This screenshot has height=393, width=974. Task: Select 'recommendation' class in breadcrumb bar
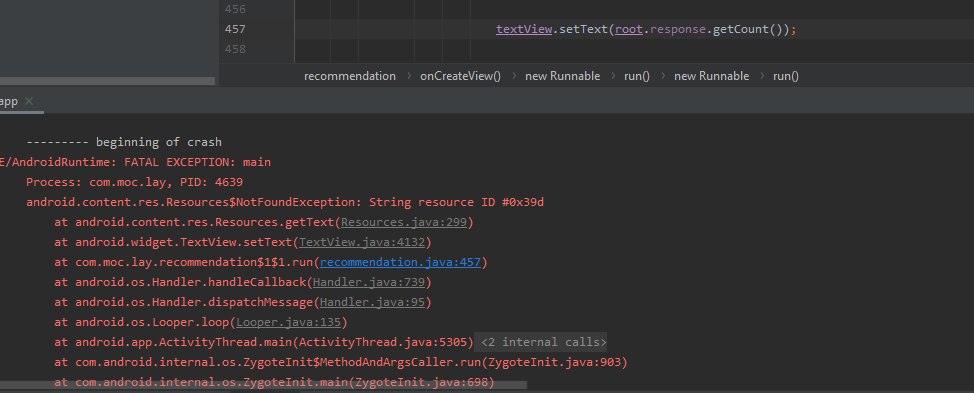tap(350, 76)
